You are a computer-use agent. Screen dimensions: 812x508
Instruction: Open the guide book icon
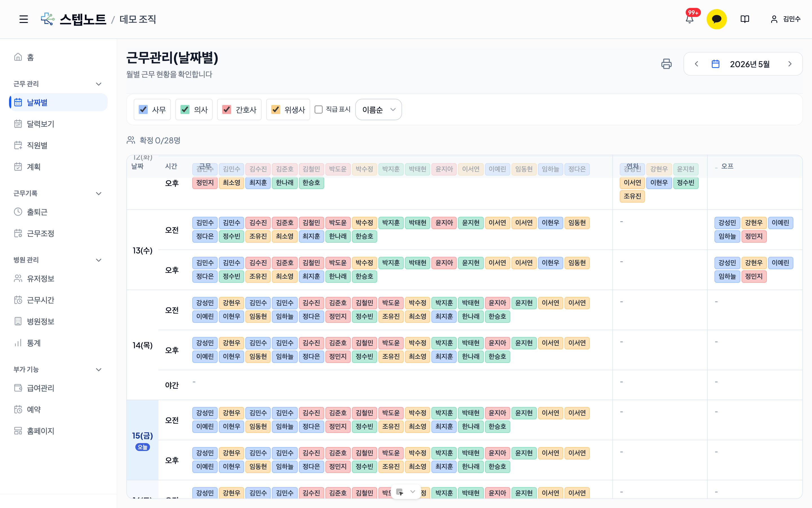pyautogui.click(x=745, y=19)
